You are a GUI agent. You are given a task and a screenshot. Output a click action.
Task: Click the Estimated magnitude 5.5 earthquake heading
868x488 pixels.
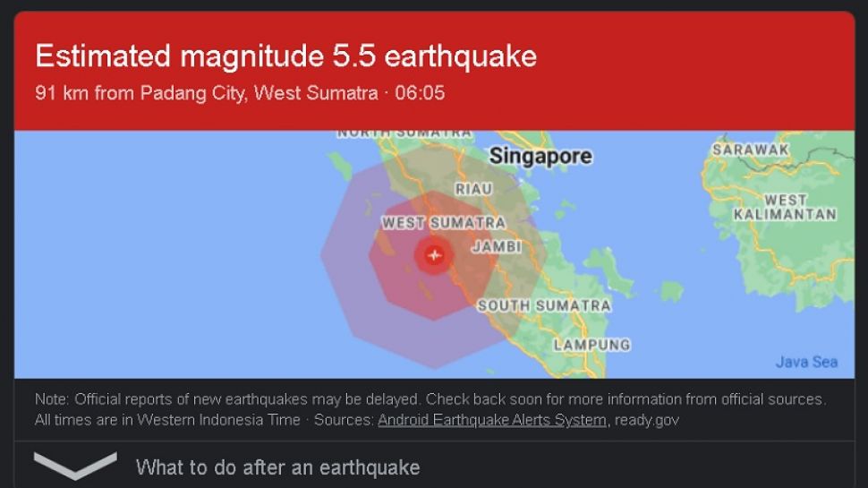[x=285, y=56]
